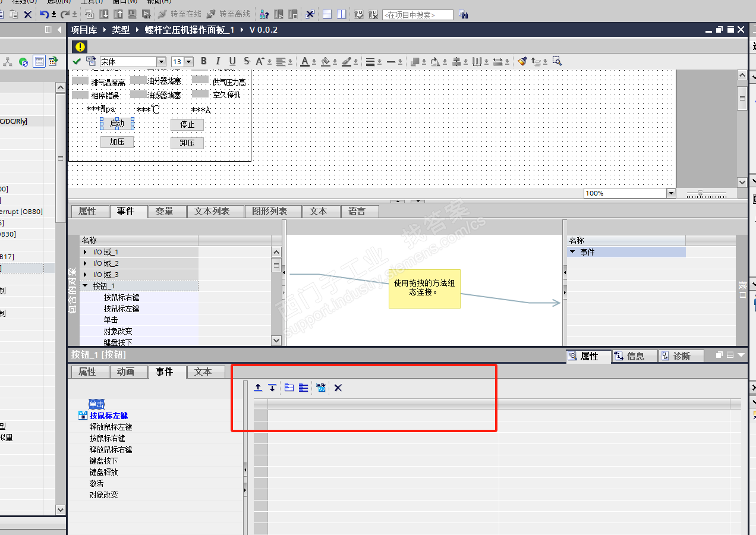This screenshot has height=535, width=756.
Task: Click move function up arrow icon
Action: pos(258,388)
